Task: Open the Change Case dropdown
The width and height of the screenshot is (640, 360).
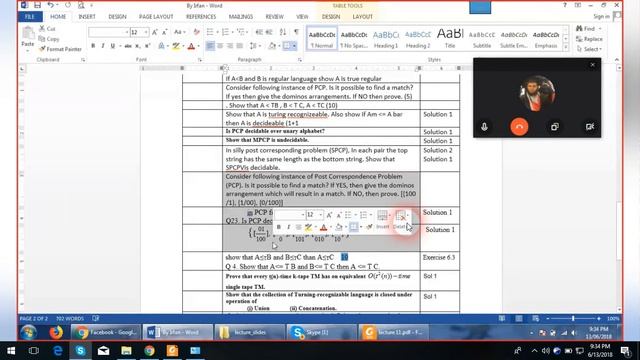Action: 179,32
